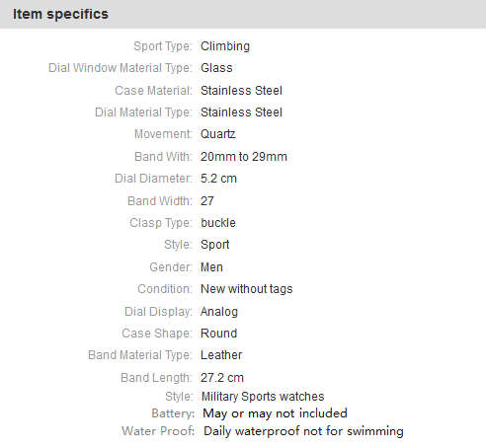This screenshot has height=448, width=486.
Task: Click the Item specifics header
Action: (x=60, y=14)
